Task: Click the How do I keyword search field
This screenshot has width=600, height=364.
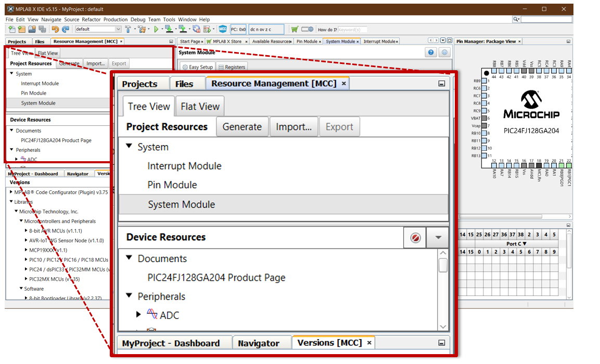Action: point(352,30)
